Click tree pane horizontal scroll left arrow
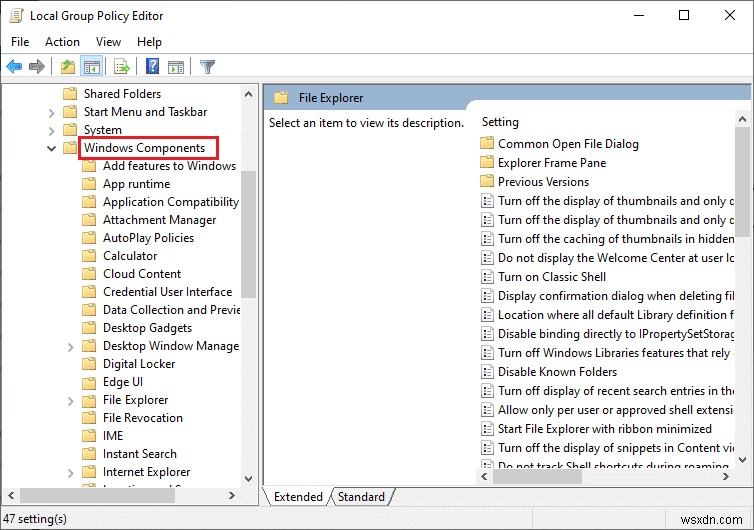This screenshot has height=530, width=754. point(11,495)
